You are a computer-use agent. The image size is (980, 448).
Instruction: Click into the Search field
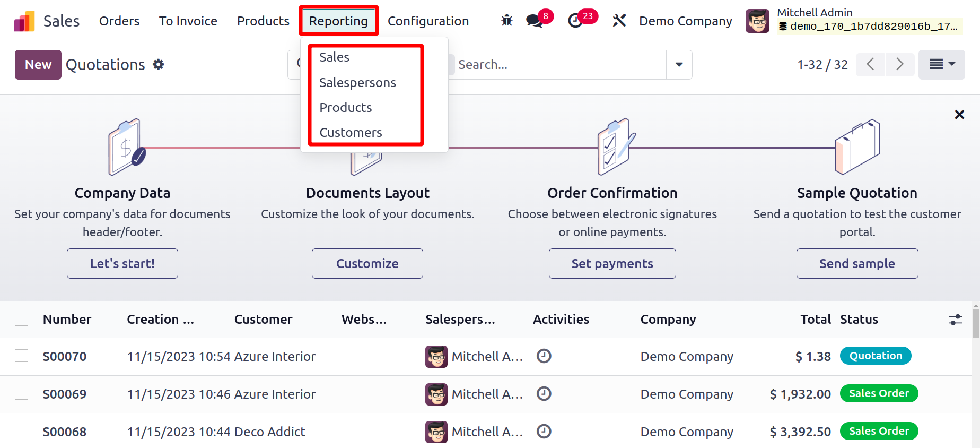(x=557, y=65)
